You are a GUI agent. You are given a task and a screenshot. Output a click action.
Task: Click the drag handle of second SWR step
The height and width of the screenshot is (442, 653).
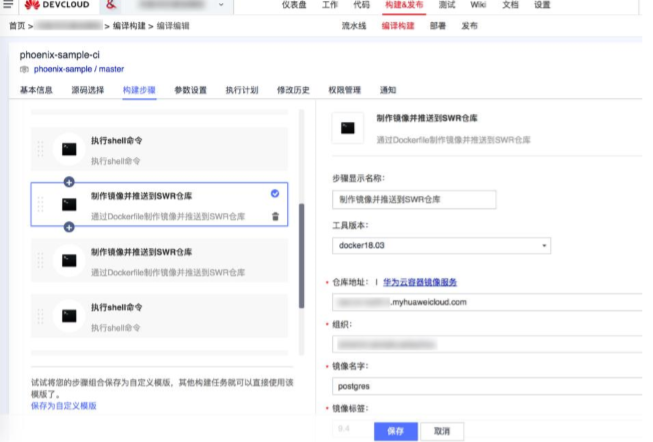pos(40,260)
